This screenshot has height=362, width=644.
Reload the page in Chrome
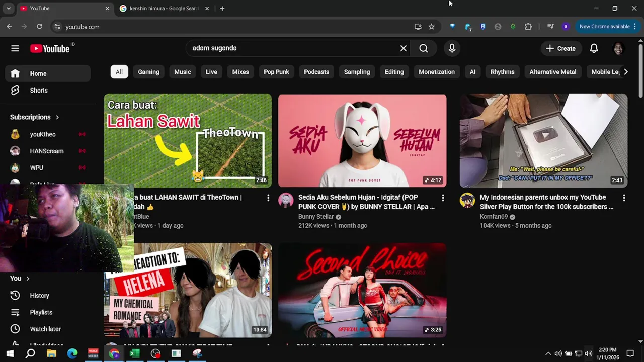click(39, 27)
